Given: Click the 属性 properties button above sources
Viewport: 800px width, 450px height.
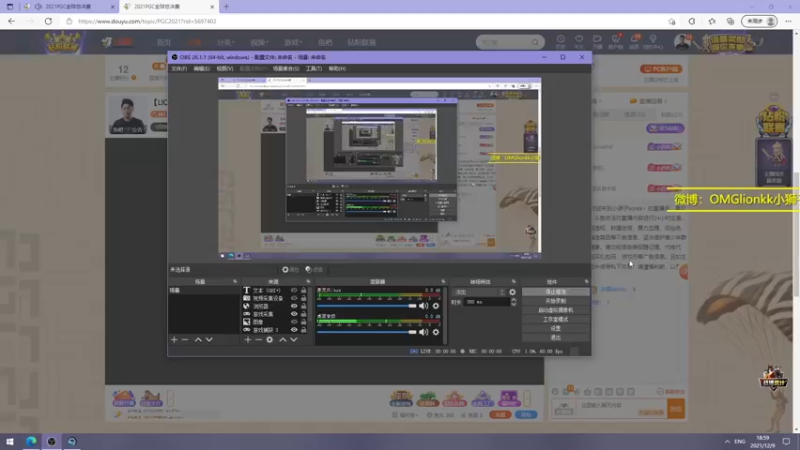Looking at the screenshot, I should 290,270.
